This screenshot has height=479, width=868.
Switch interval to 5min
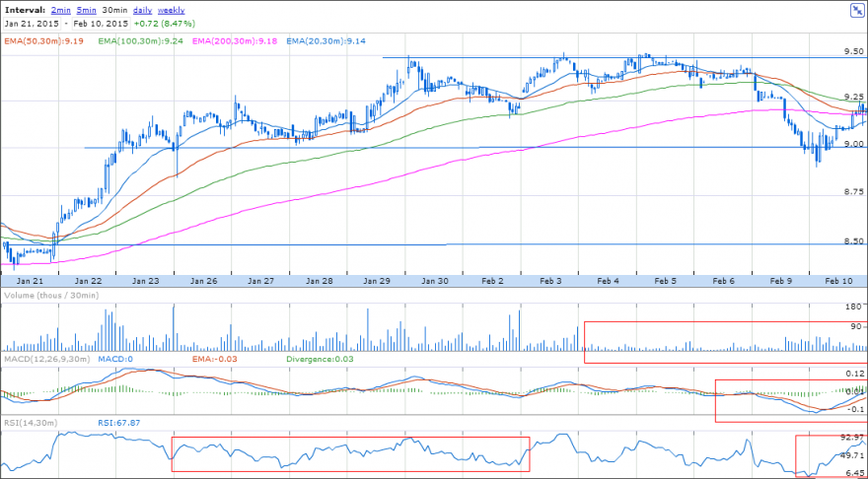tap(86, 11)
